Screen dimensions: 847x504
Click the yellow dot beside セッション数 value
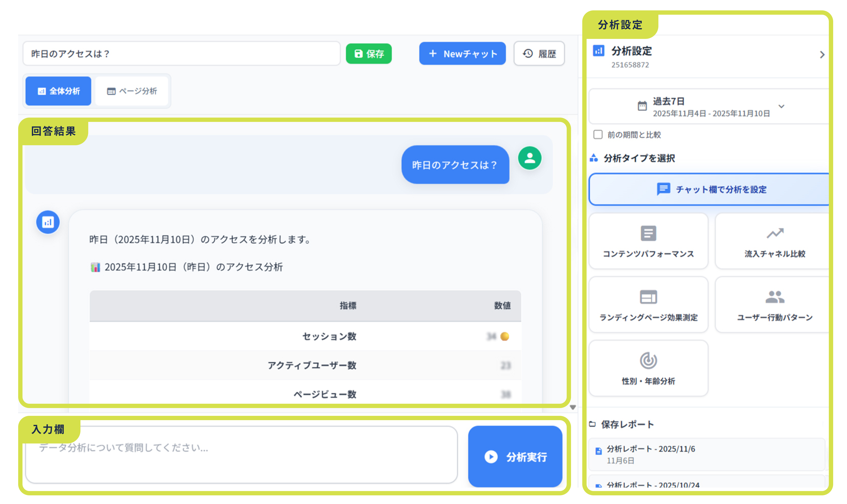tap(505, 336)
